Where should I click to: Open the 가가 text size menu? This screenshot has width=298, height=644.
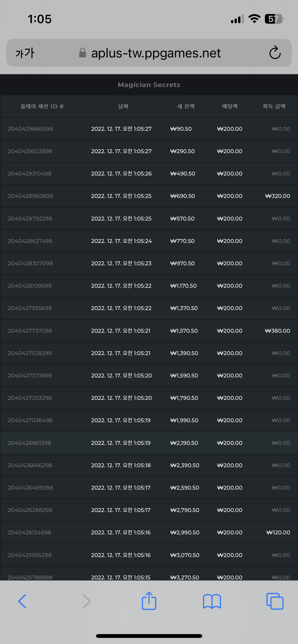[25, 53]
